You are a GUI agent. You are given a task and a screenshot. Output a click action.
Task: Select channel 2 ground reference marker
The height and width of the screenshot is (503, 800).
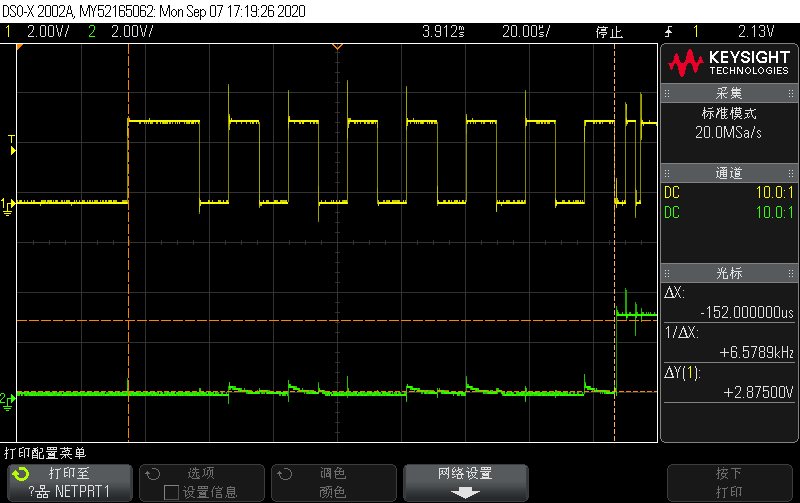(x=8, y=401)
